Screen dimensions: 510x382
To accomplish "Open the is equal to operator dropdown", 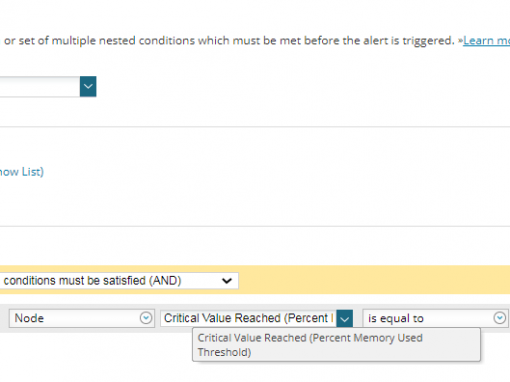I will (x=435, y=318).
